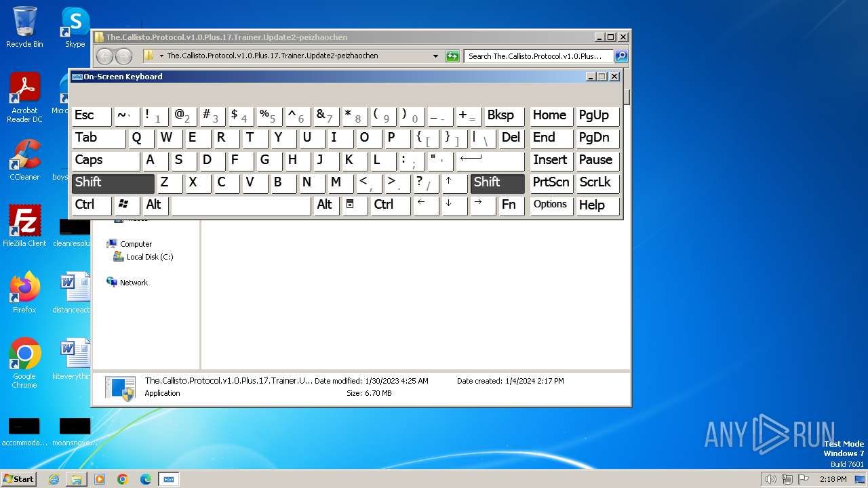
Task: Click the volume speaker tray icon
Action: [x=770, y=479]
